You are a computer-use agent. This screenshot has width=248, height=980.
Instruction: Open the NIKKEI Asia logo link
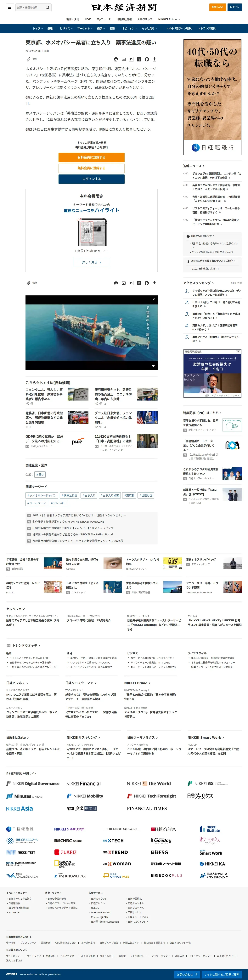19,808
